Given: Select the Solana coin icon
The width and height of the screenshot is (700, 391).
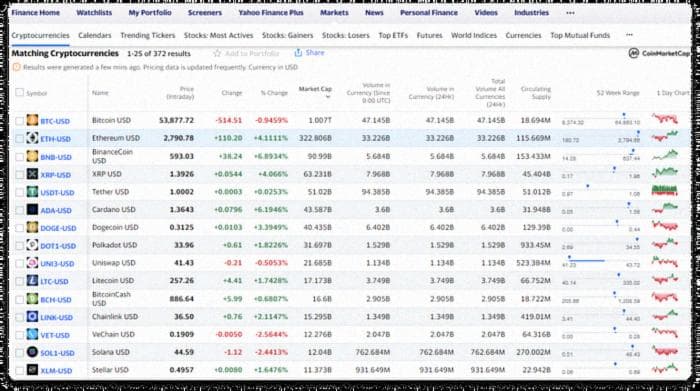Looking at the screenshot, I should coord(32,352).
